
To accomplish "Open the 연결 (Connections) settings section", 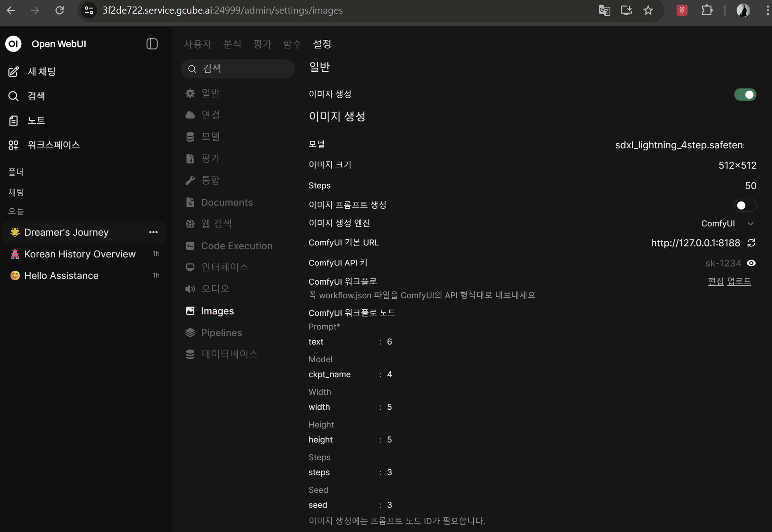I will (x=210, y=115).
